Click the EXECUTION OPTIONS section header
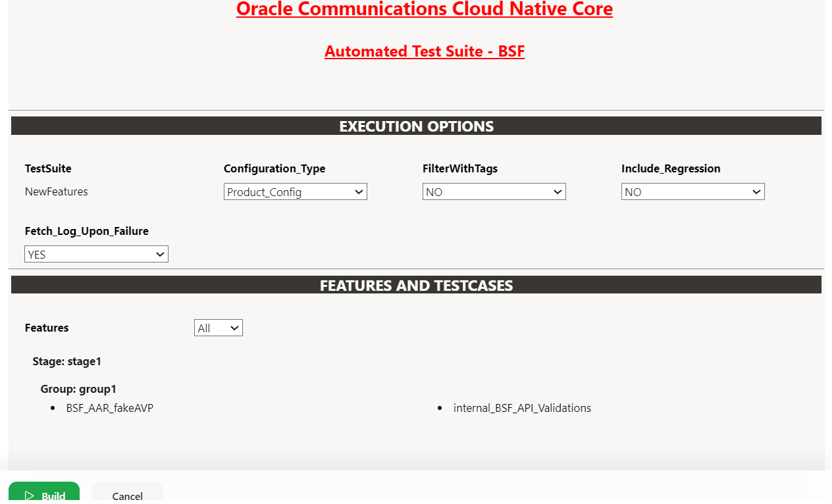832x504 pixels. (x=416, y=126)
